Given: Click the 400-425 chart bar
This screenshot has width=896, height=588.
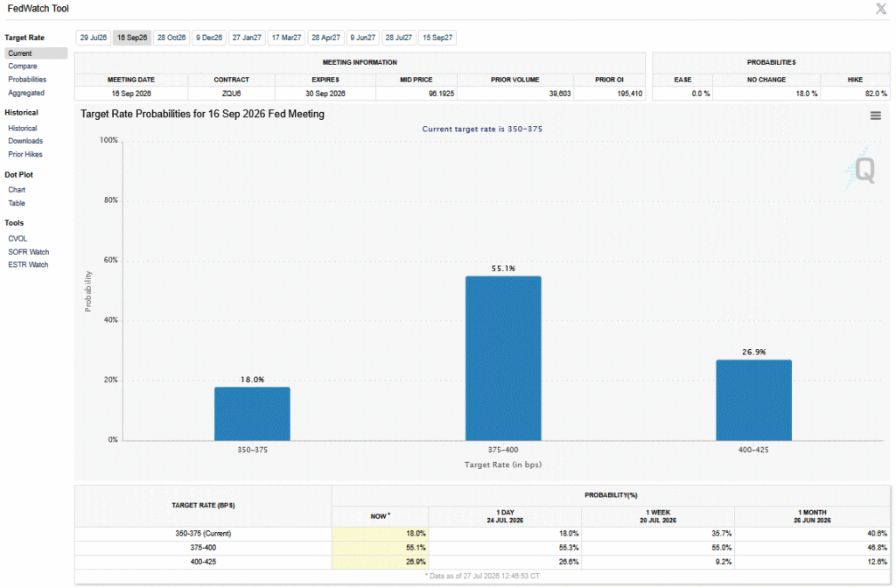Looking at the screenshot, I should [753, 400].
